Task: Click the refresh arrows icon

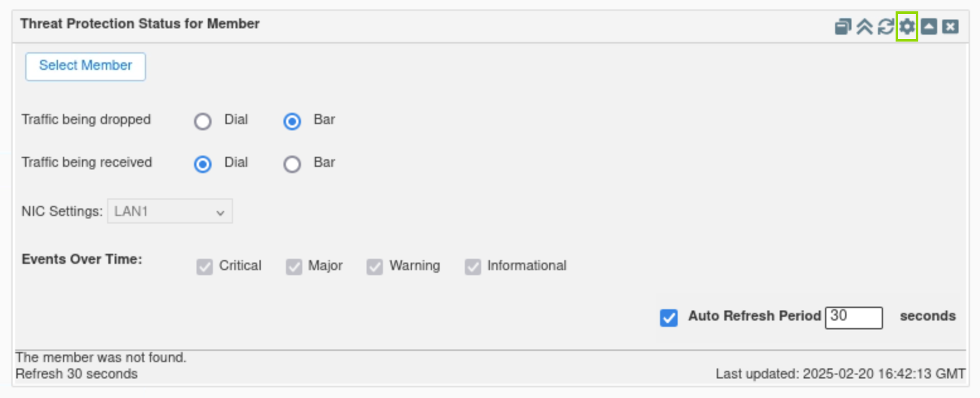Action: coord(886,26)
